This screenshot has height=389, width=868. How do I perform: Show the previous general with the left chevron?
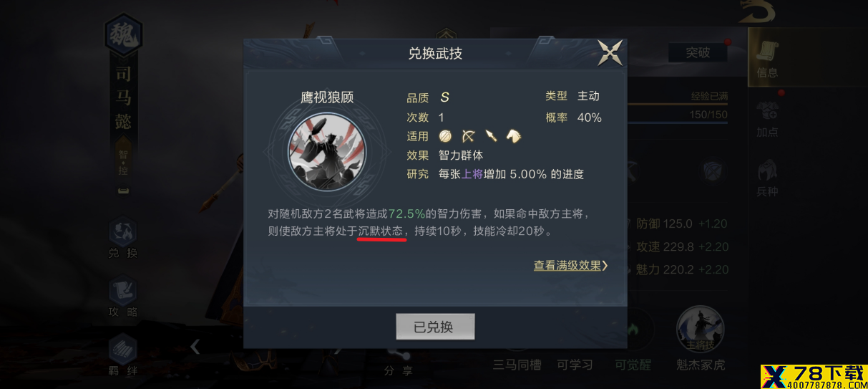pyautogui.click(x=195, y=347)
